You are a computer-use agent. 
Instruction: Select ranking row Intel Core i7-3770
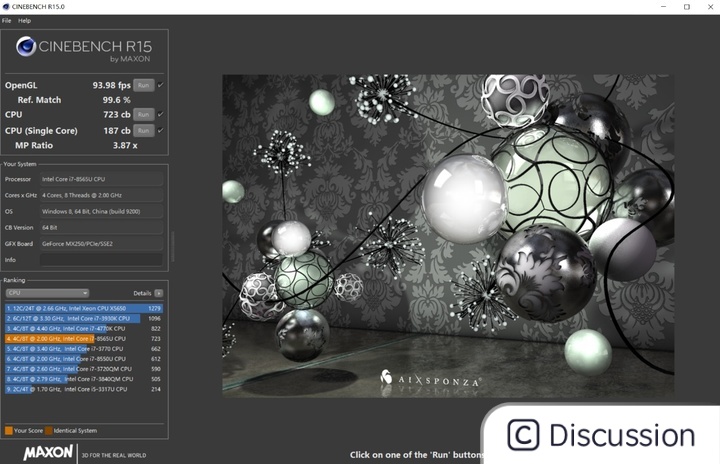click(84, 349)
